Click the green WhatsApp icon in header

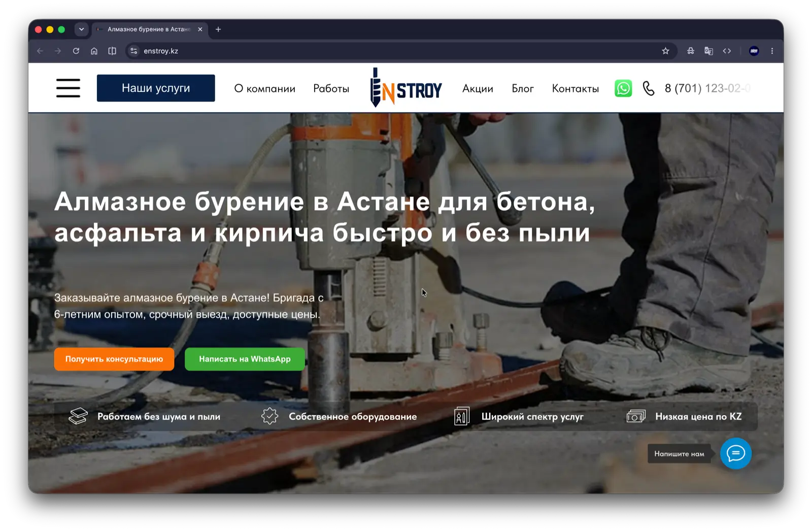pos(623,88)
